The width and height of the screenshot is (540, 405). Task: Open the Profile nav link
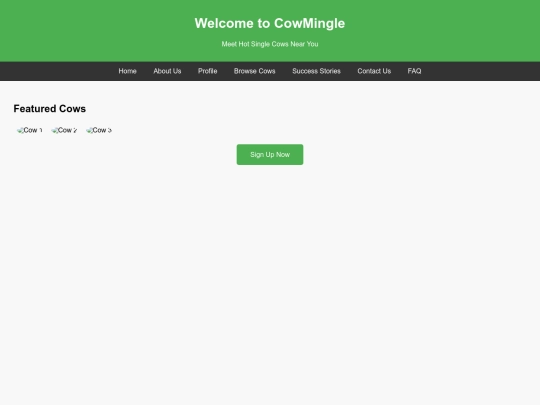pos(207,71)
